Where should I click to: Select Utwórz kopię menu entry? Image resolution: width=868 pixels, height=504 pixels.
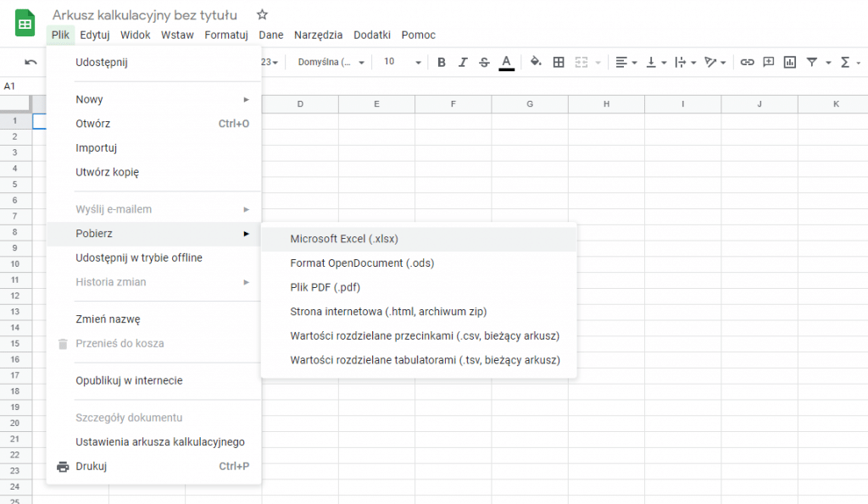point(154,173)
